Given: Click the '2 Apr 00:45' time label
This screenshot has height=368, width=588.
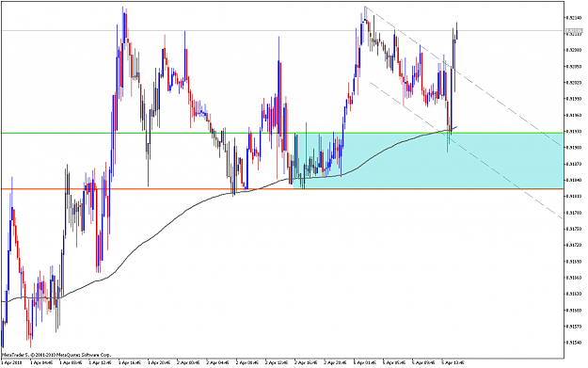Looking at the screenshot, I should tap(188, 362).
